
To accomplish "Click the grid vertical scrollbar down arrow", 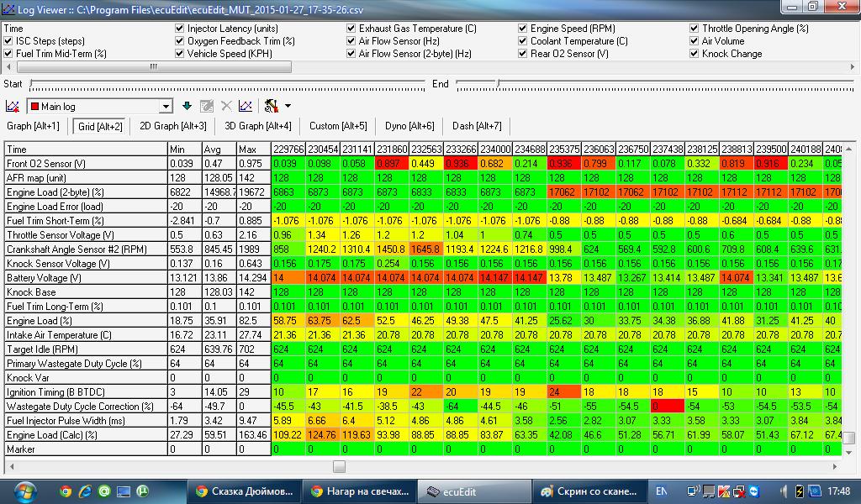I will pos(848,452).
